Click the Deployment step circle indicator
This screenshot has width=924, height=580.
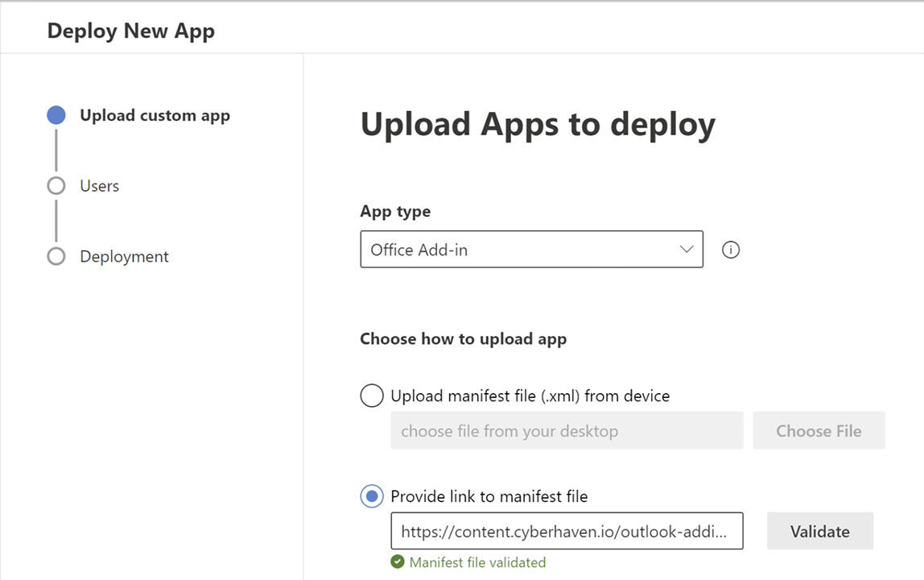click(x=56, y=257)
